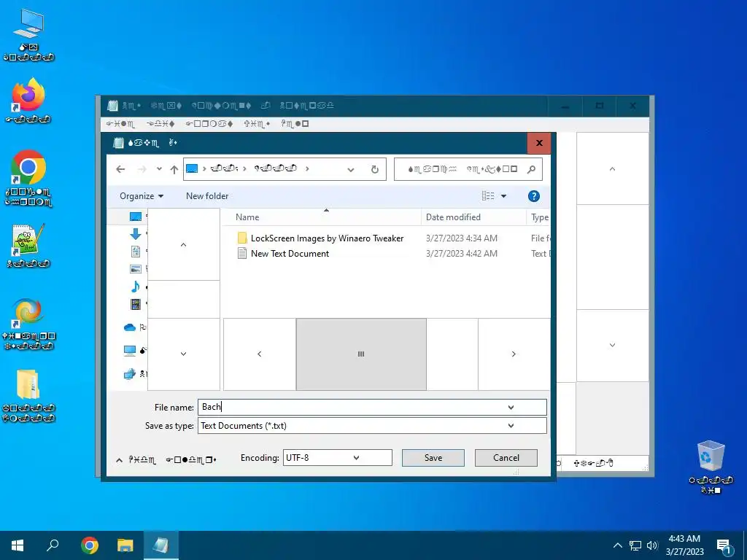Image resolution: width=747 pixels, height=560 pixels.
Task: Collapse the folder browser with Hide Folders chevron
Action: pos(120,460)
